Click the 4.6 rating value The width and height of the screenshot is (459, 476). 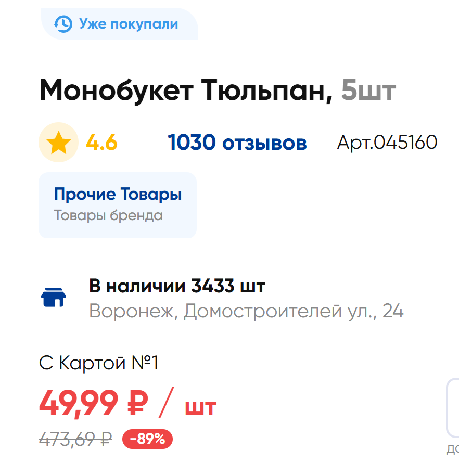click(x=101, y=143)
